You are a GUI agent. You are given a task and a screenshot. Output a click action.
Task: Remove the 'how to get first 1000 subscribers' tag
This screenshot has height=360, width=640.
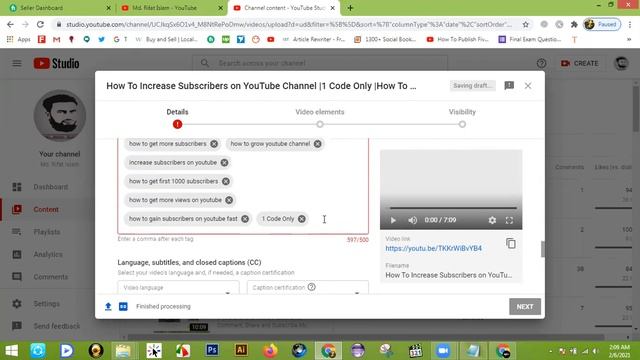(x=226, y=181)
